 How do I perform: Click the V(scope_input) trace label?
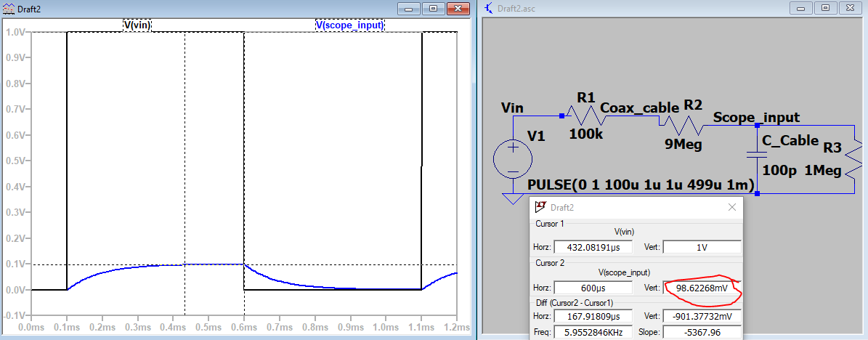pyautogui.click(x=349, y=25)
